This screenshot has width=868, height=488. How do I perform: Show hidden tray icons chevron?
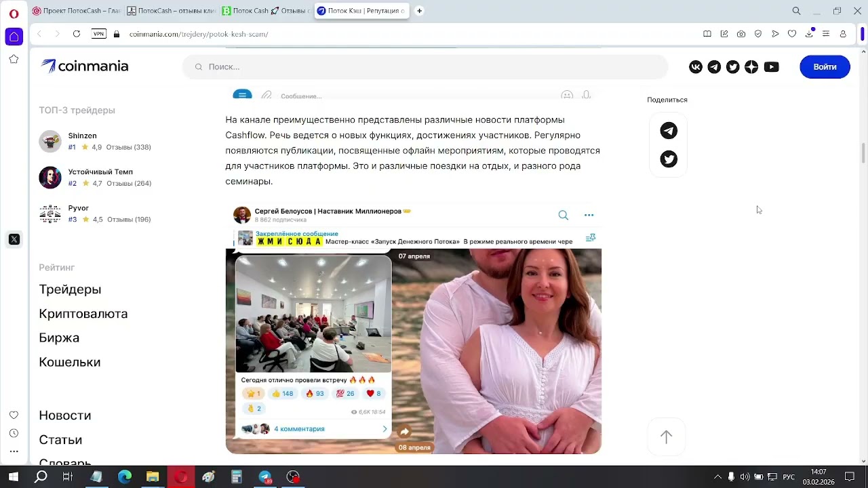[x=717, y=477]
